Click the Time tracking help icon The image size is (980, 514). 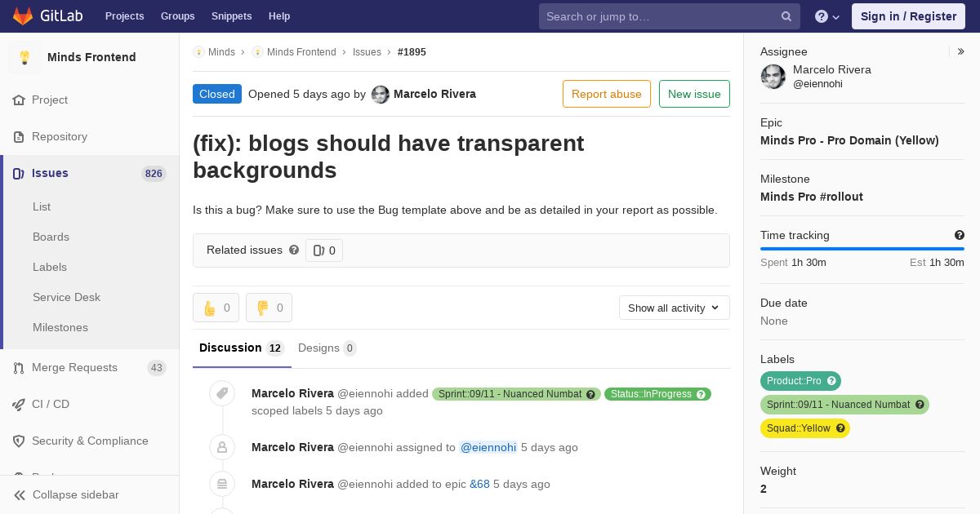[960, 235]
